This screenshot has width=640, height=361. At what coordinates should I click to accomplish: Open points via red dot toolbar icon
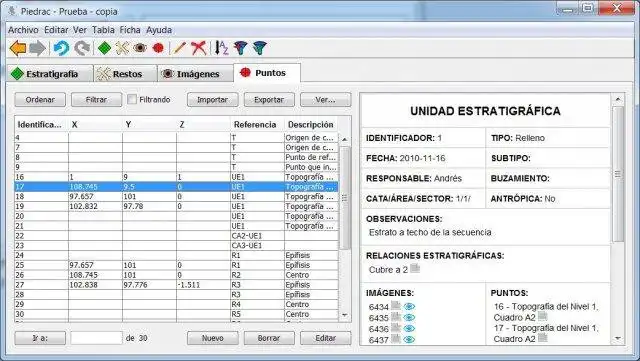[158, 48]
